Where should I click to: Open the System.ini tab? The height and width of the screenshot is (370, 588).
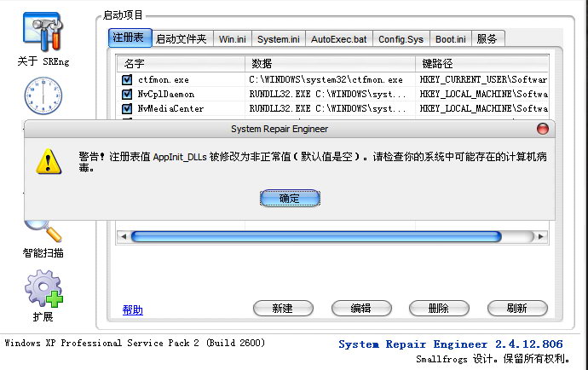[279, 39]
